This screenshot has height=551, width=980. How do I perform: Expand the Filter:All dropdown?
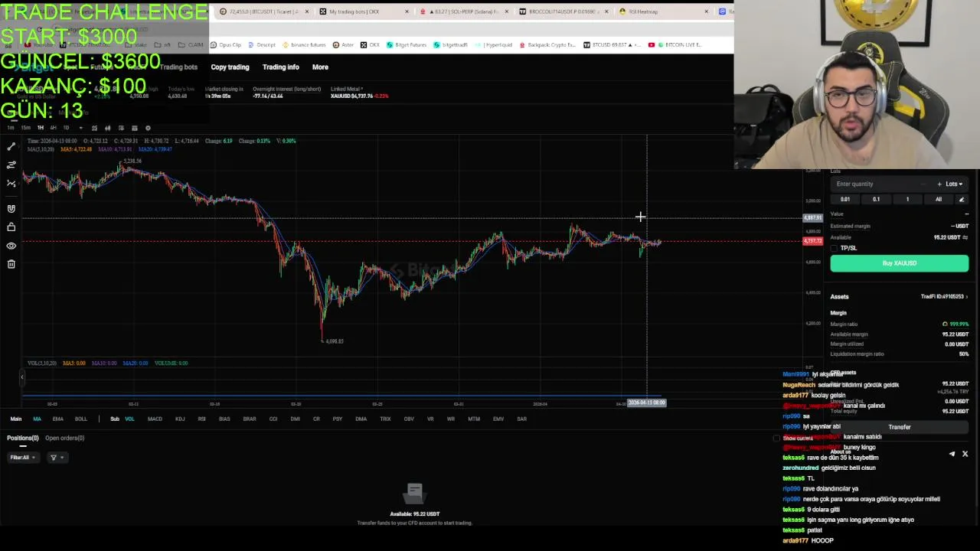[22, 458]
